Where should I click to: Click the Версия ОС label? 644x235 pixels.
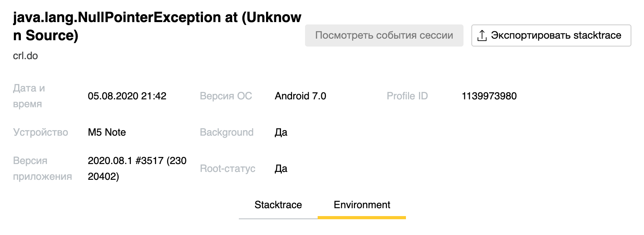tap(226, 96)
